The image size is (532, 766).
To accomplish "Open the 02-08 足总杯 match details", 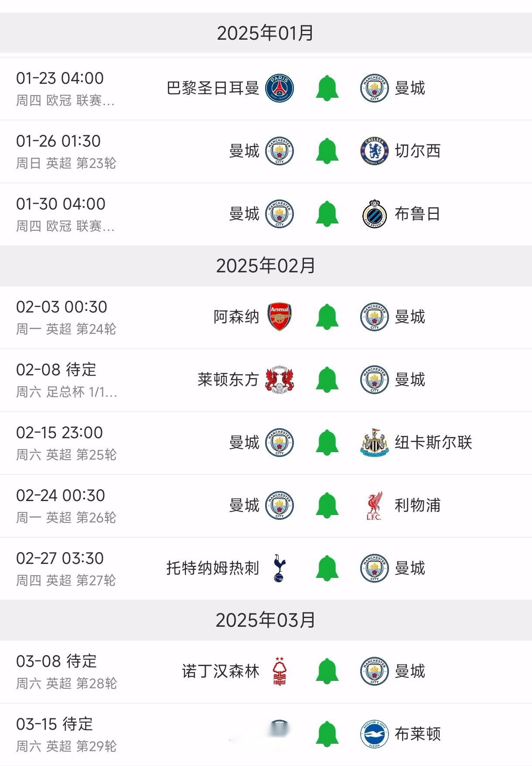I will (266, 380).
